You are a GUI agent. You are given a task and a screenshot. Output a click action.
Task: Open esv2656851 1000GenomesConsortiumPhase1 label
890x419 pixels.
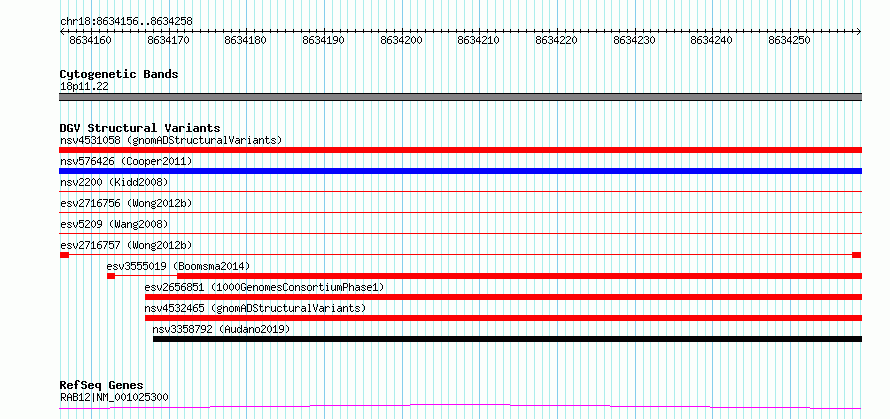(265, 287)
